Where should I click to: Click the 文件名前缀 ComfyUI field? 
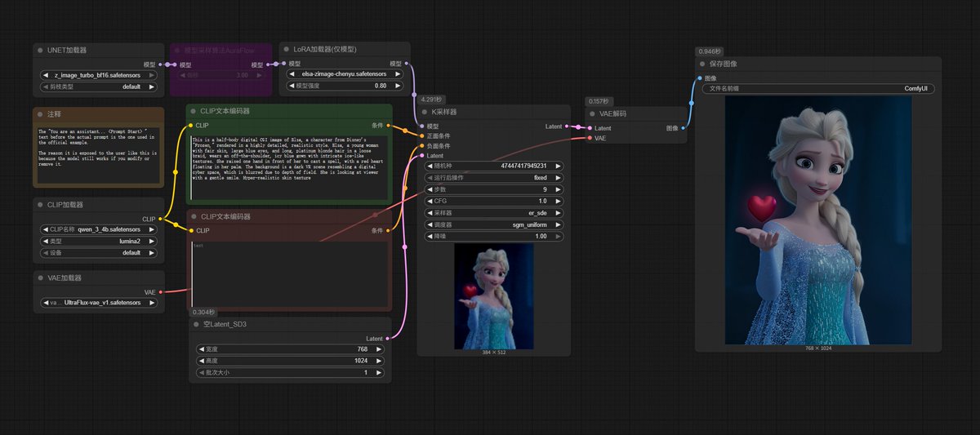pyautogui.click(x=818, y=89)
